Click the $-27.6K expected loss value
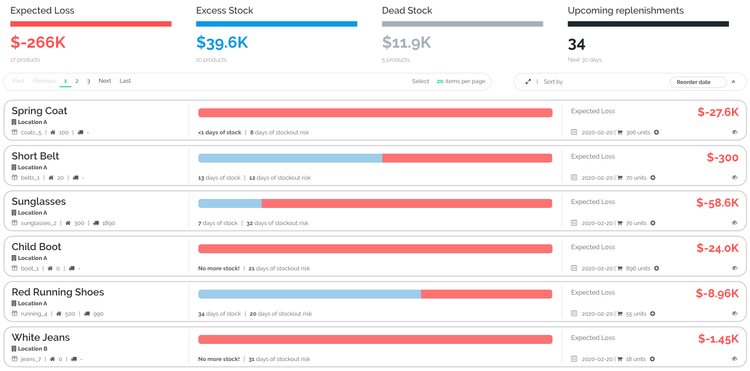The image size is (750, 371). tap(718, 112)
